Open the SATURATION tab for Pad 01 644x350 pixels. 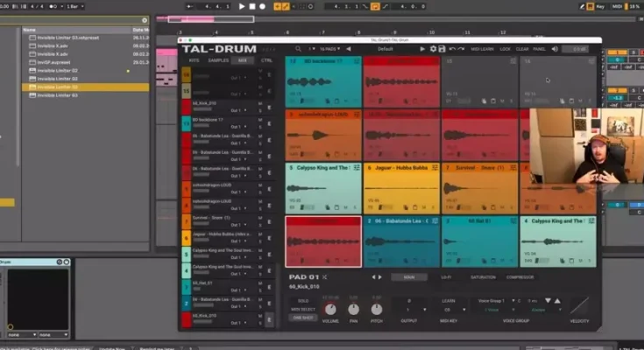[483, 277]
